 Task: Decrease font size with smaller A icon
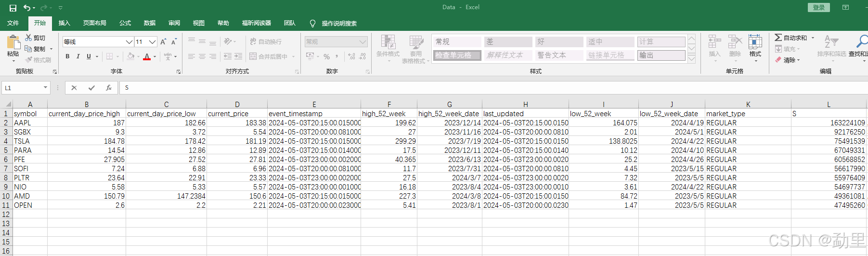pyautogui.click(x=174, y=42)
